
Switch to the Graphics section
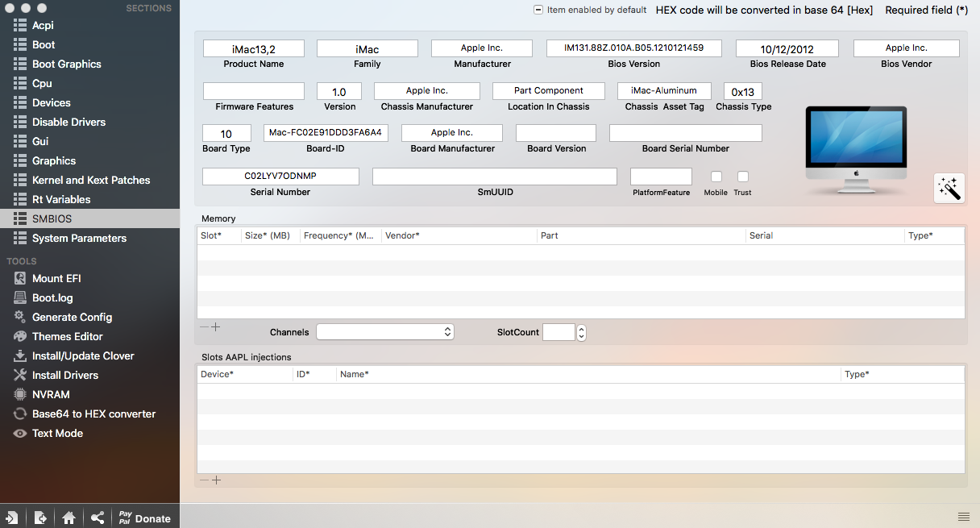click(x=89, y=160)
